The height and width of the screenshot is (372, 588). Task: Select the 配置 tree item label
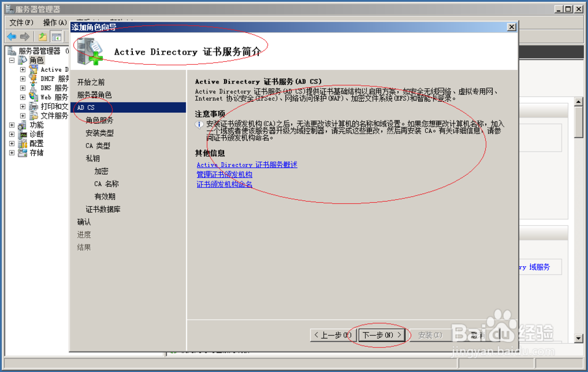[36, 143]
